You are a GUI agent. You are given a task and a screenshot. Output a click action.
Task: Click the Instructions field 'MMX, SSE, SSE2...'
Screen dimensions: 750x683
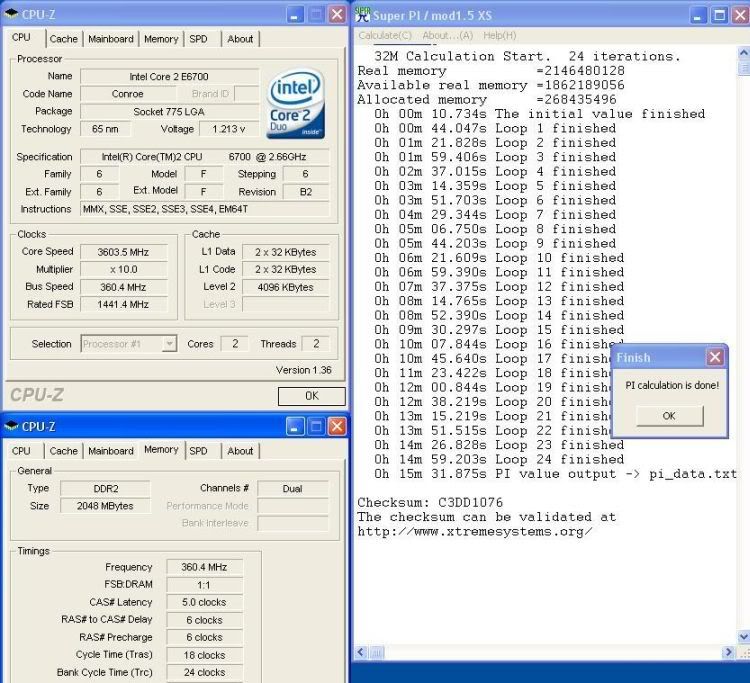[x=205, y=209]
